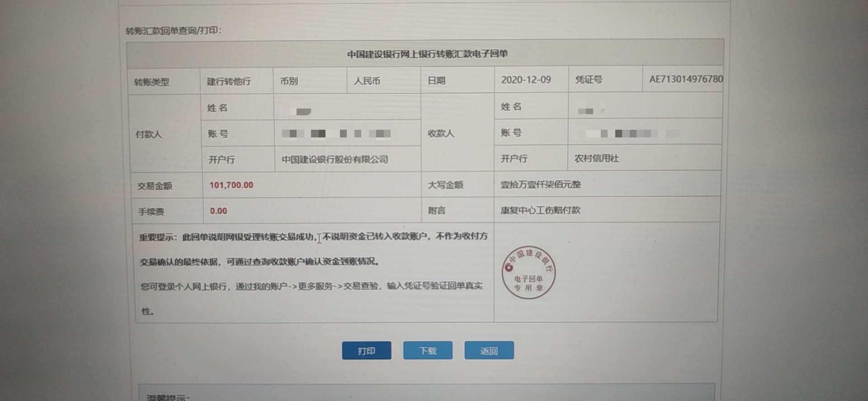Select voucher number AE713014976780
The height and width of the screenshot is (401, 868).
point(686,79)
